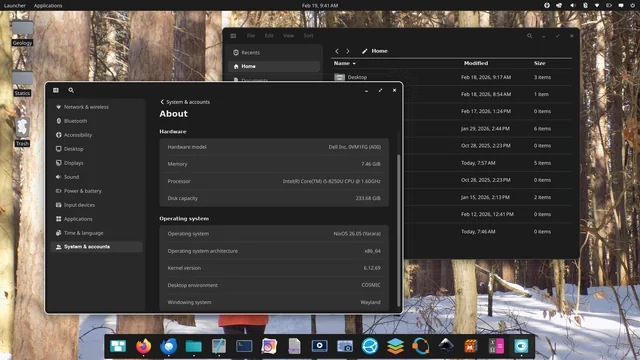Select the Desktop folder row in Files

click(x=451, y=77)
